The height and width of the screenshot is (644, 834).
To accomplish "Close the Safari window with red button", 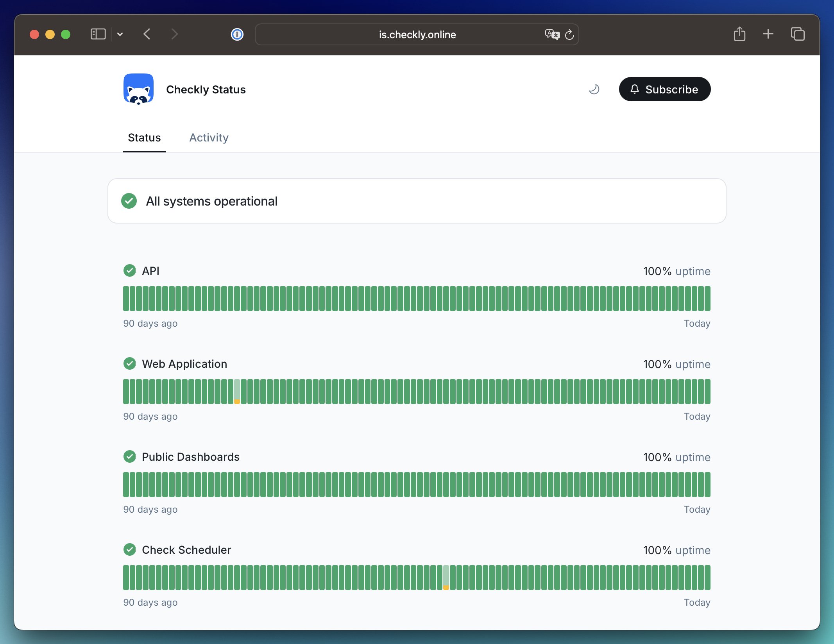I will click(x=34, y=34).
